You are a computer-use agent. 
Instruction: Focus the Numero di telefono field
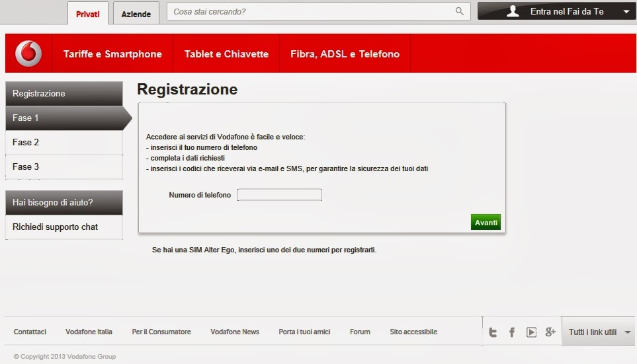pyautogui.click(x=280, y=195)
